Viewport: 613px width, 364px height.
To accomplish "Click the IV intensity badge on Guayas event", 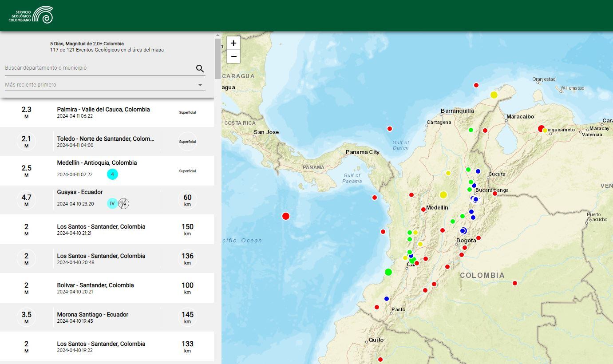I will tap(112, 203).
